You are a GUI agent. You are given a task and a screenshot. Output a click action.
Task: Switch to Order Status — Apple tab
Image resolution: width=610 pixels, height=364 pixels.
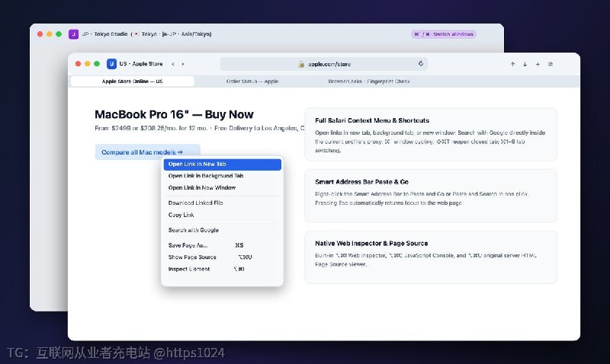tap(252, 81)
